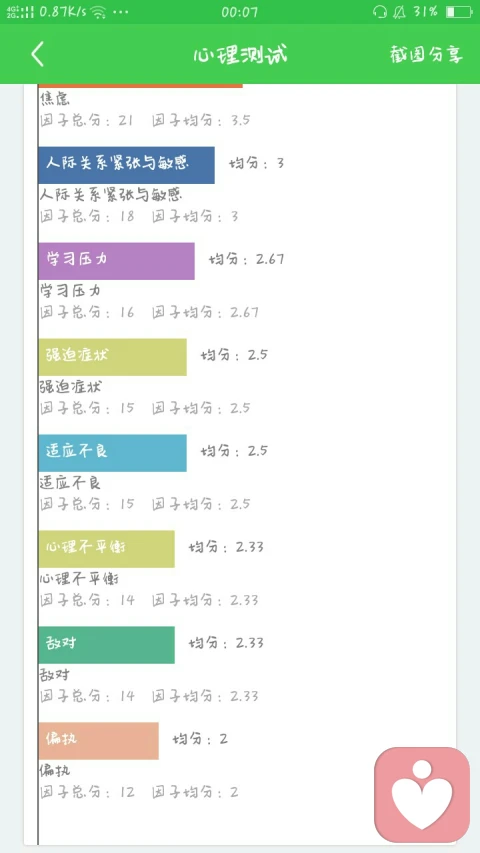This screenshot has height=853, width=480.
Task: Select the light blue 适应不良 bar
Action: [x=113, y=453]
